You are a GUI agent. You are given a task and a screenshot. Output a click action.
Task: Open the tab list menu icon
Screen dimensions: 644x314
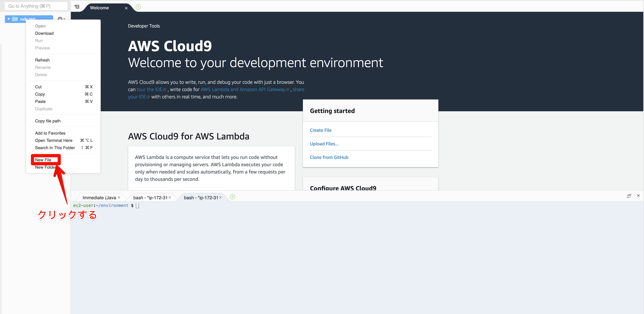[77, 7]
